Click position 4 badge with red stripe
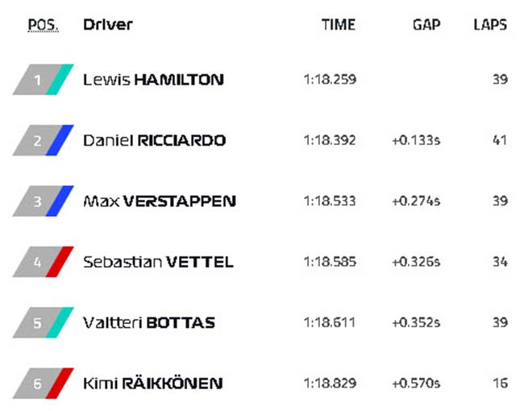Screen dimensions: 532x411 pos(43,261)
